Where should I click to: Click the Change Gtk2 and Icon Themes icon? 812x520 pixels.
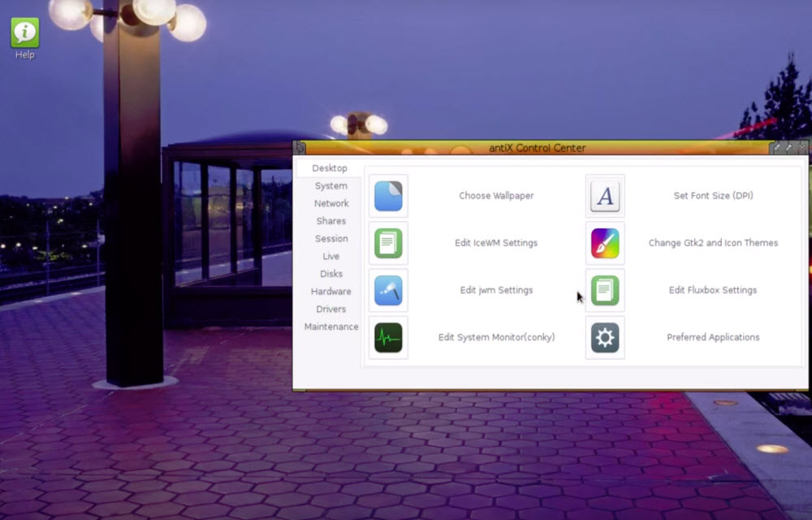[x=605, y=243]
